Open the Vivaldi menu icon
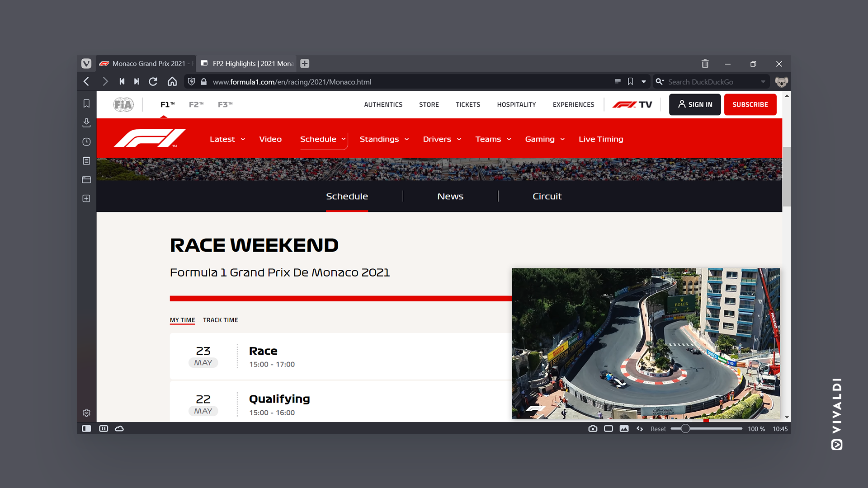868x488 pixels. pos(86,64)
